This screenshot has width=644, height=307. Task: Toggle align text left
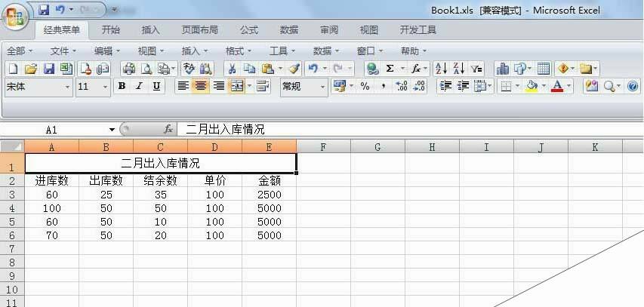(183, 86)
